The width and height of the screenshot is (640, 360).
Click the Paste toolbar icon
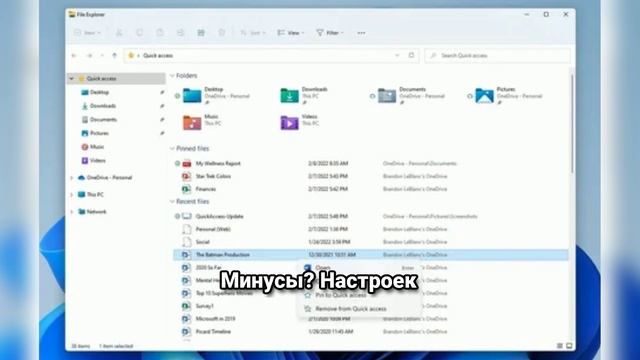[160, 33]
